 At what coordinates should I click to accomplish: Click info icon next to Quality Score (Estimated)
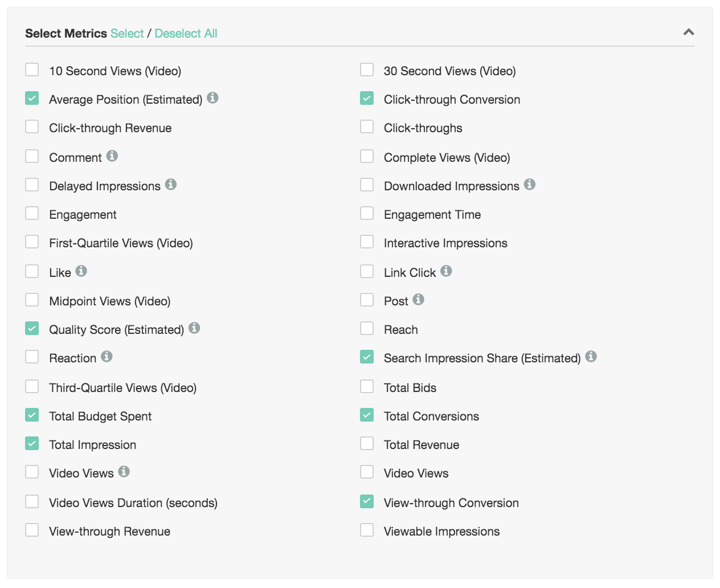click(194, 328)
